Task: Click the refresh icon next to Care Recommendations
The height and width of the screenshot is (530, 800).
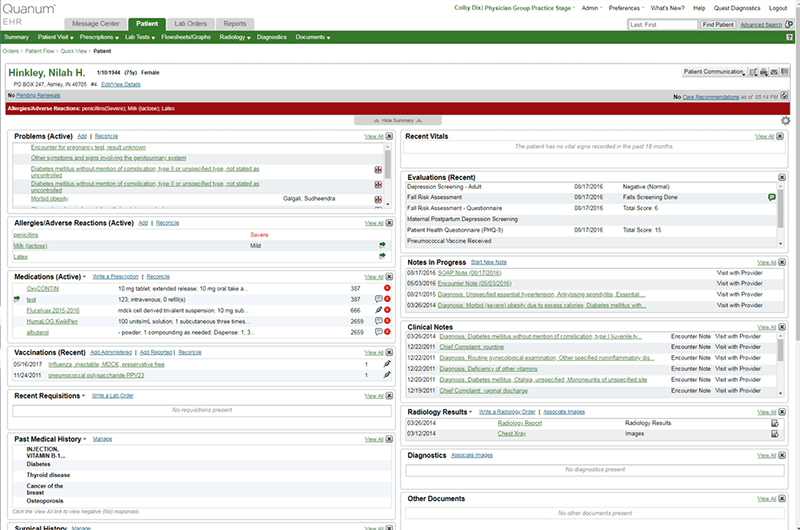Action: pyautogui.click(x=784, y=96)
